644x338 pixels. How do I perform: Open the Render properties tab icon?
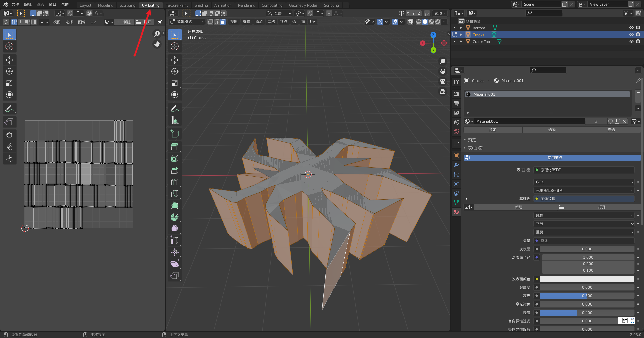(456, 94)
